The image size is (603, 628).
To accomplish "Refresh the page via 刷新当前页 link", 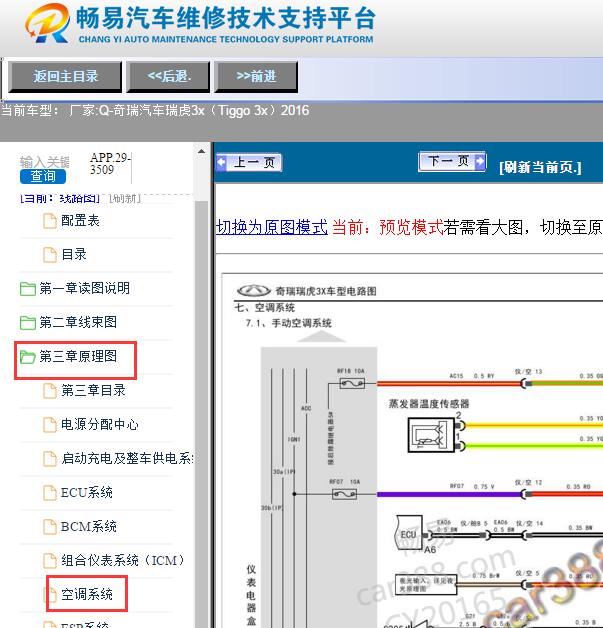I will (540, 167).
